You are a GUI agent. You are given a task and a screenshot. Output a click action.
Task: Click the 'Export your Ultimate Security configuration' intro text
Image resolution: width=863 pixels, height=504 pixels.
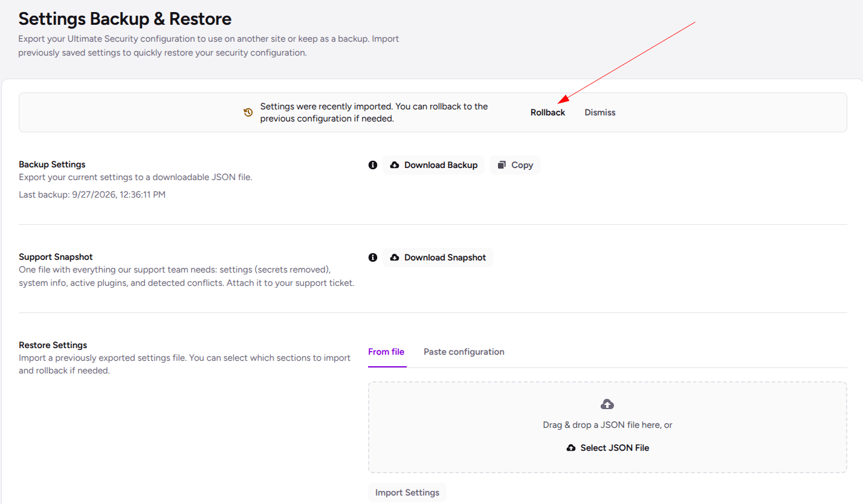[x=208, y=45]
